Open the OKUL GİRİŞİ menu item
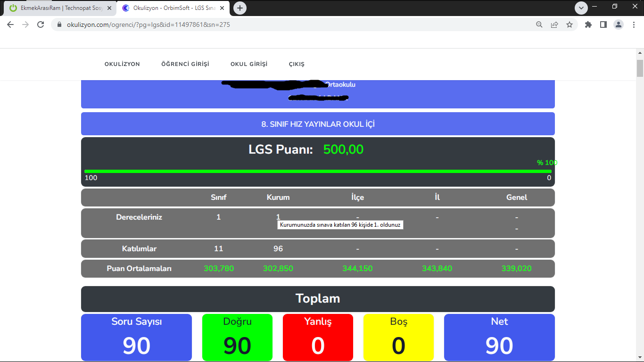The height and width of the screenshot is (362, 644). (249, 64)
